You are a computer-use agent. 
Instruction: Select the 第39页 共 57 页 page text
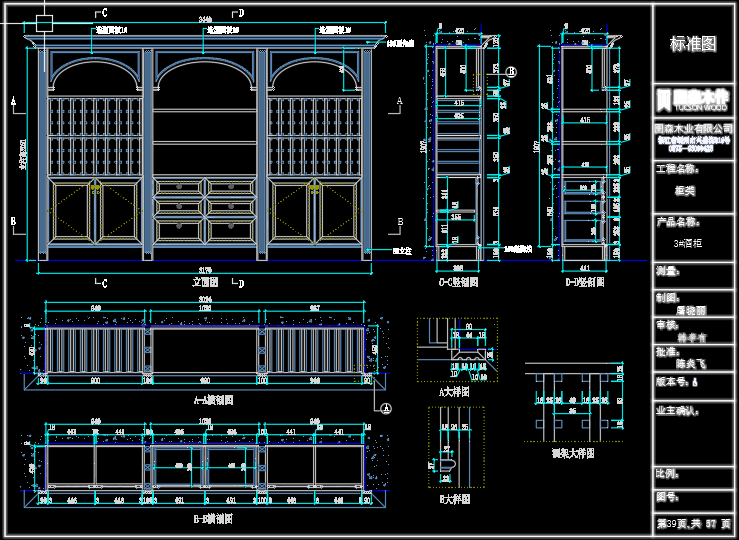pyautogui.click(x=693, y=524)
